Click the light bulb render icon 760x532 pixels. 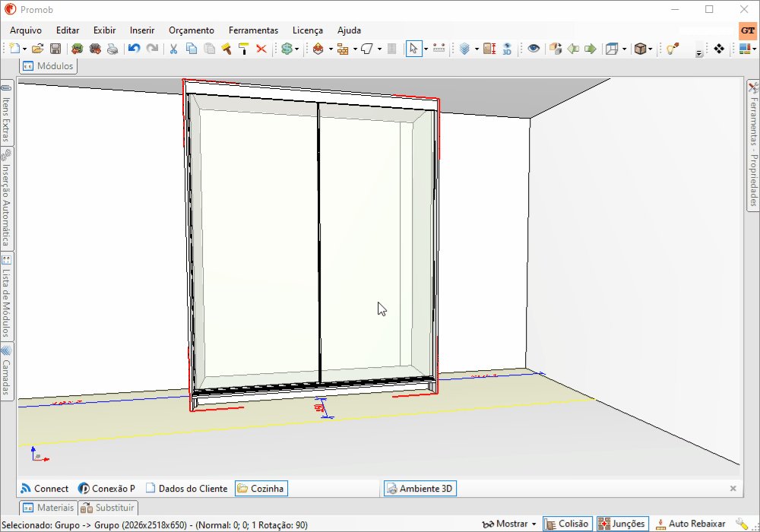point(672,49)
